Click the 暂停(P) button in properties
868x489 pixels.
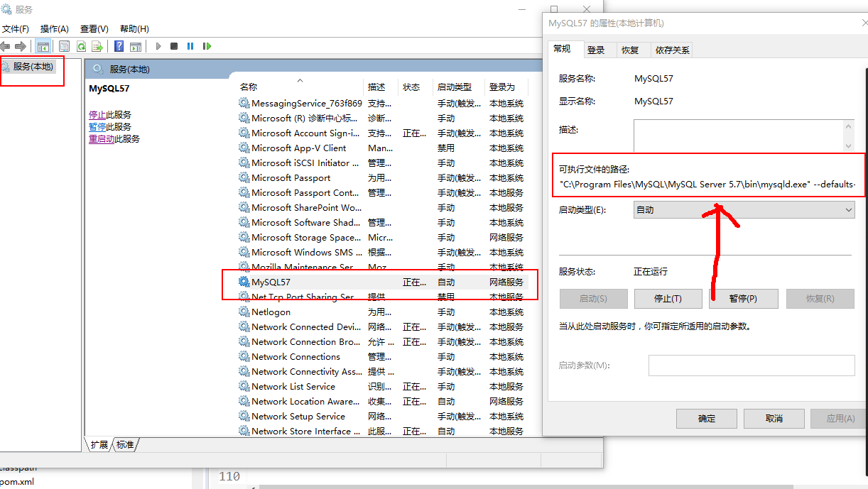[x=743, y=298]
